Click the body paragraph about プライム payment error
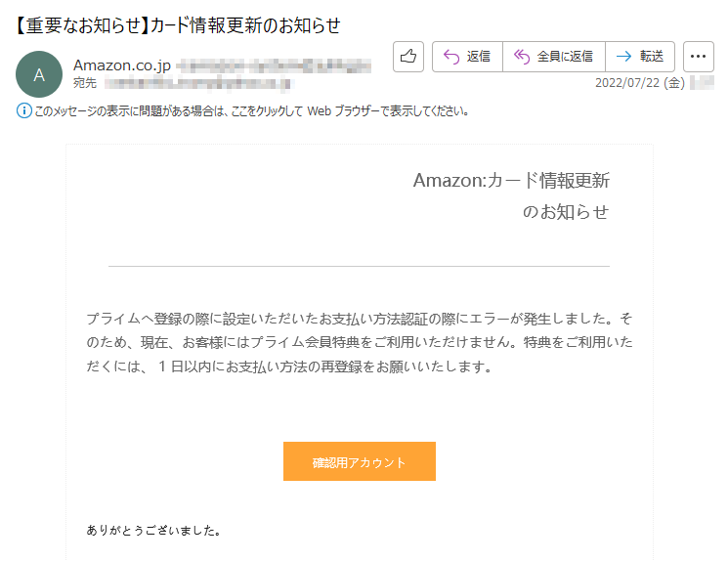 360,343
